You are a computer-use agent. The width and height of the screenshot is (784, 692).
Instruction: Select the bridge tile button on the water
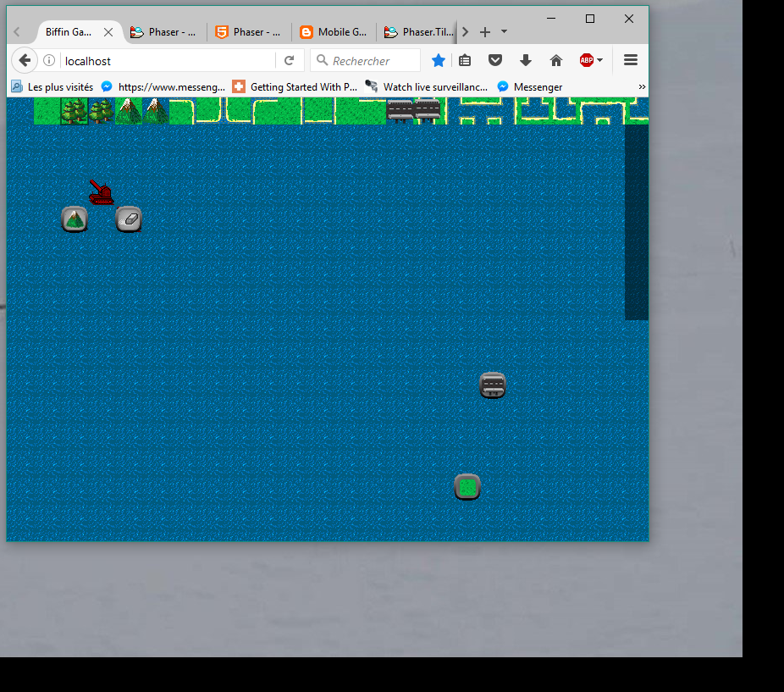[492, 385]
